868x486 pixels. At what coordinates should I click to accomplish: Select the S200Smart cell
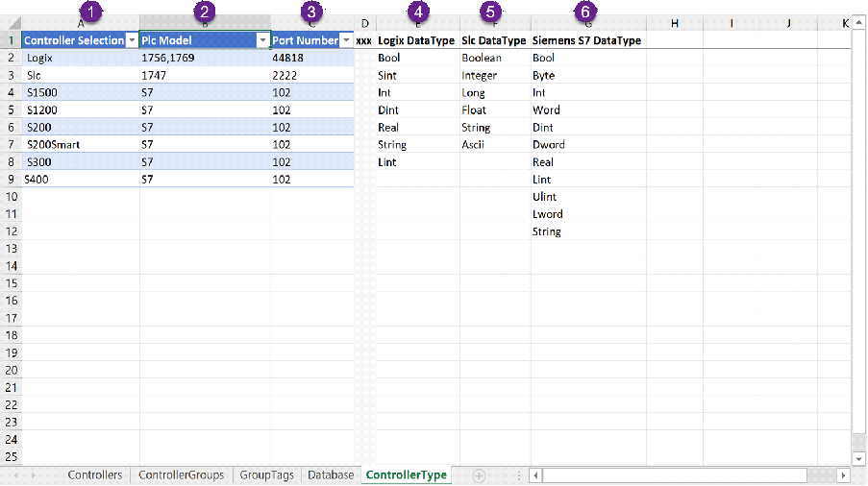tap(81, 144)
